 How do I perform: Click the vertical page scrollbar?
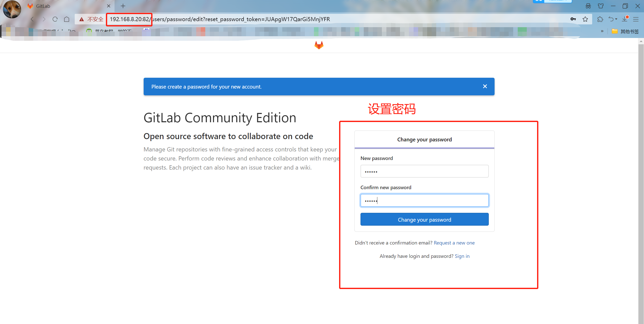click(641, 184)
